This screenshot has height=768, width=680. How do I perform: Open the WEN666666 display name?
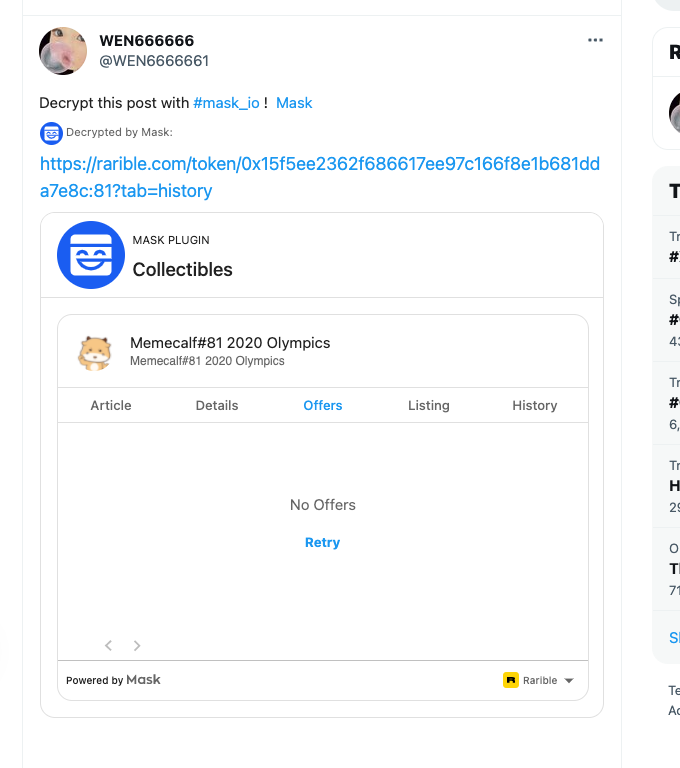[x=146, y=41]
